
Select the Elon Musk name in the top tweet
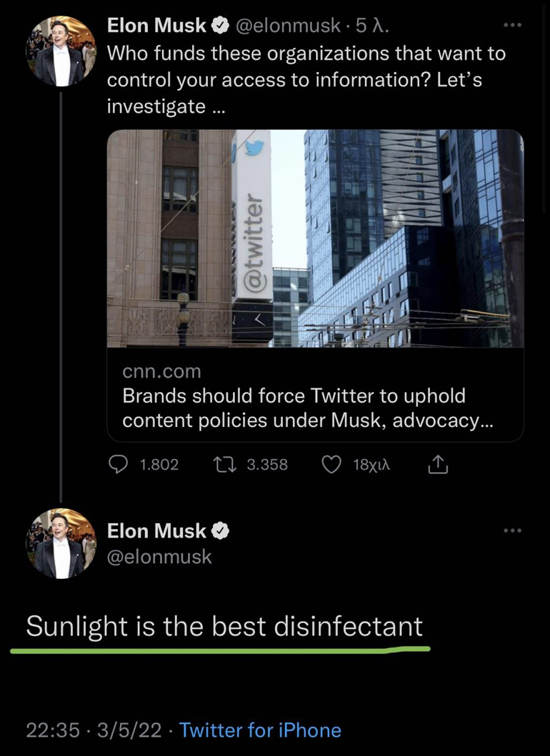point(156,26)
